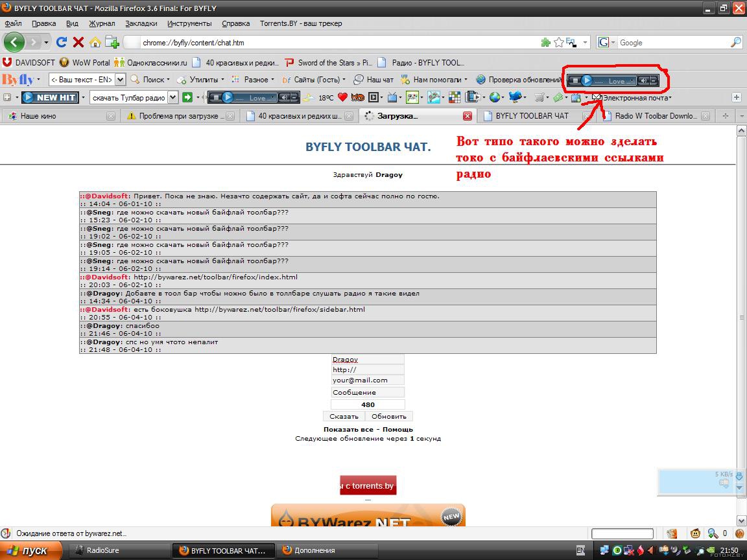
Task: Click the address bar showing chrome://byfly/content/chat.htm
Action: tap(333, 42)
